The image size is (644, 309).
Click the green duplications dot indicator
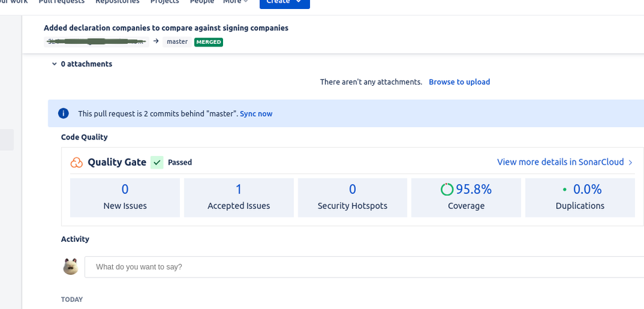[x=564, y=190]
